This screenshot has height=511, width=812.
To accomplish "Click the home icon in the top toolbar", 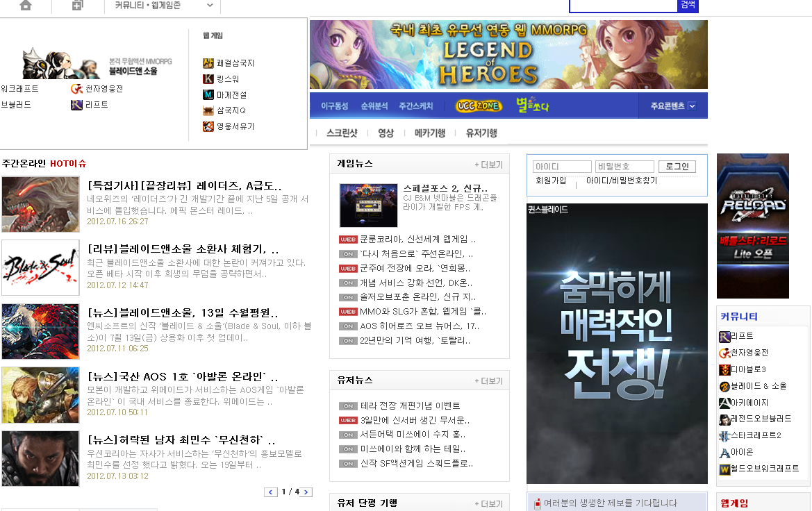I will coord(26,6).
